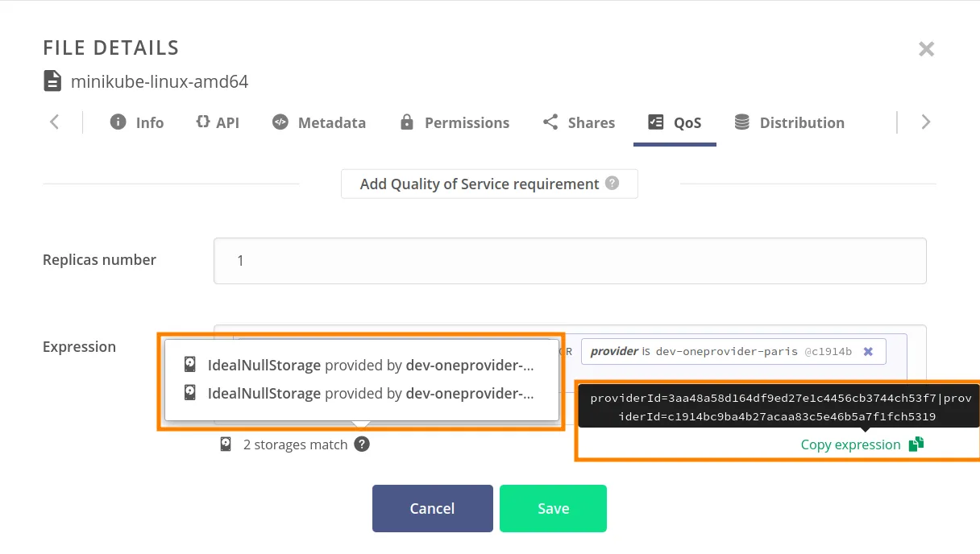Click help icon beside Add Quality of Service requirement

coord(612,184)
